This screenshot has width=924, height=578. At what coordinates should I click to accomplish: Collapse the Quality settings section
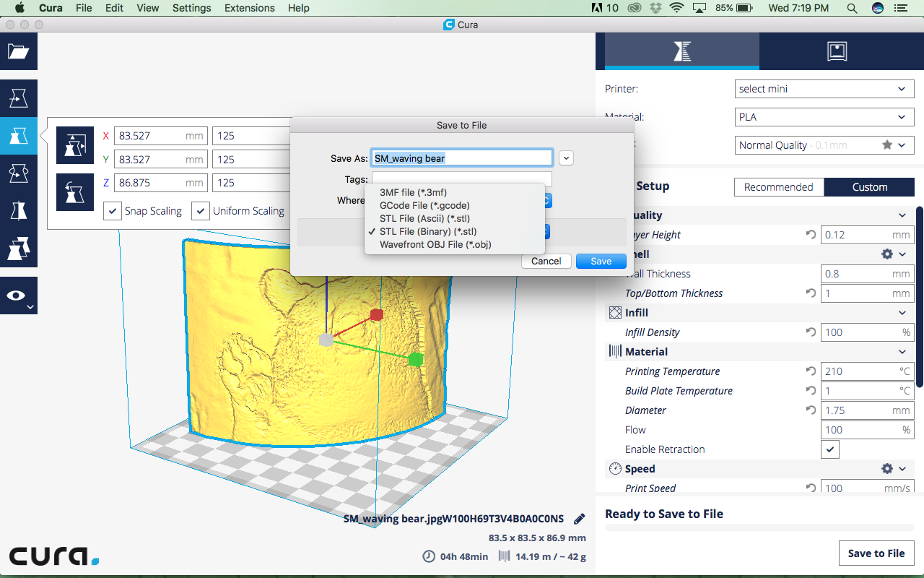(x=902, y=215)
